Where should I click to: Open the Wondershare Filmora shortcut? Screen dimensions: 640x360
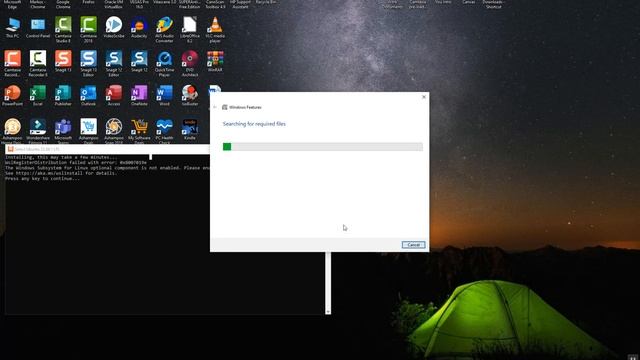38,131
